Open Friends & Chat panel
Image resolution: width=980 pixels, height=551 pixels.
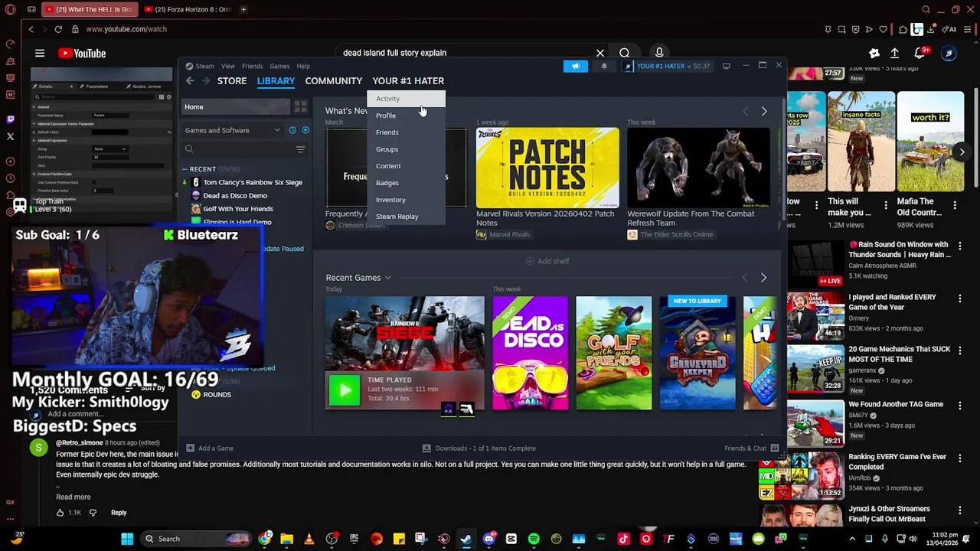click(751, 448)
